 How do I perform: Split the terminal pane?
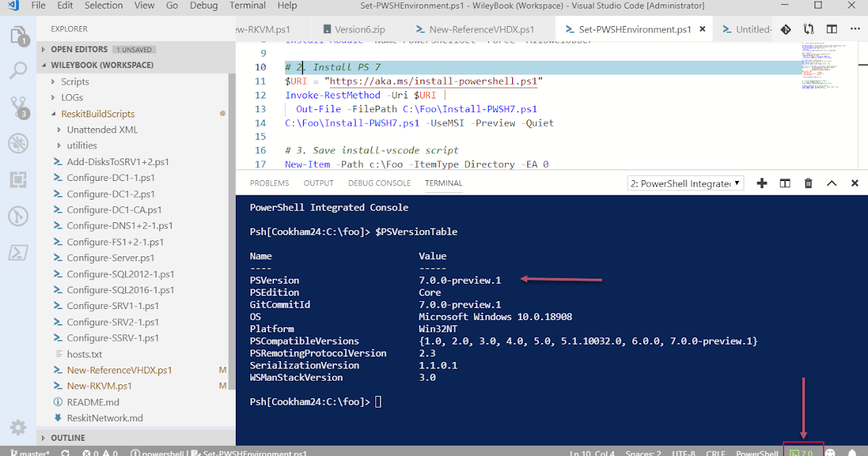(x=785, y=183)
